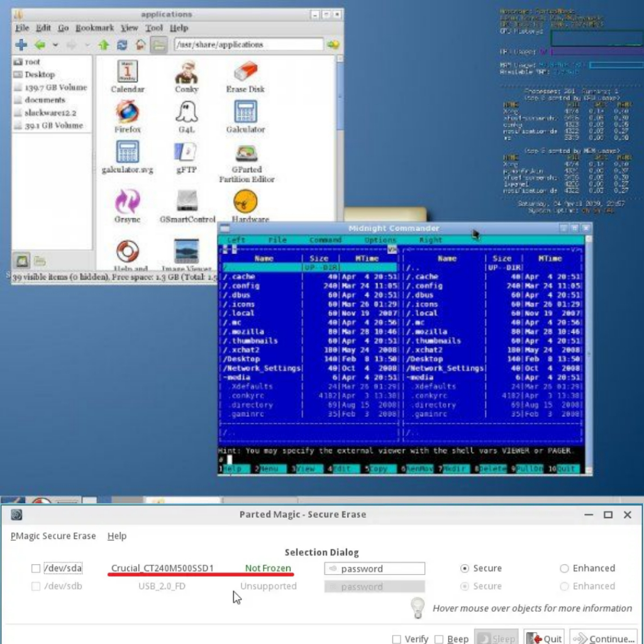Open the Grsync application icon
Screen dimensions: 644x644
(127, 202)
